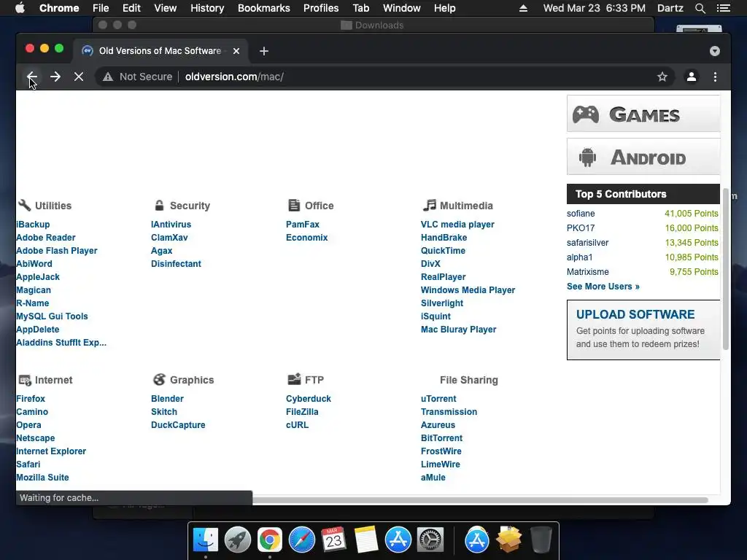
Task: Open Launchpad from the Dock
Action: pos(237,540)
